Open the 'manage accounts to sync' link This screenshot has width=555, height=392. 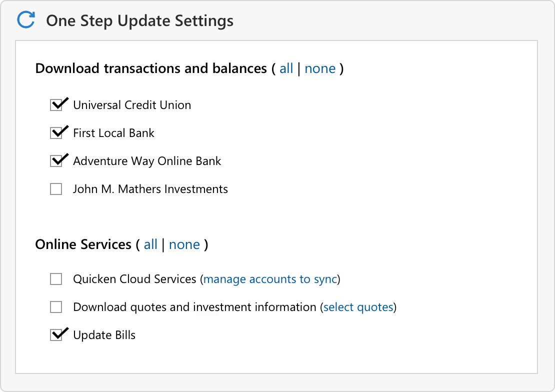click(x=270, y=279)
